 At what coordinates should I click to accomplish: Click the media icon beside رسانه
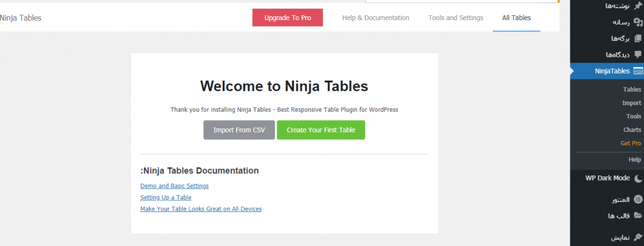[x=638, y=22]
